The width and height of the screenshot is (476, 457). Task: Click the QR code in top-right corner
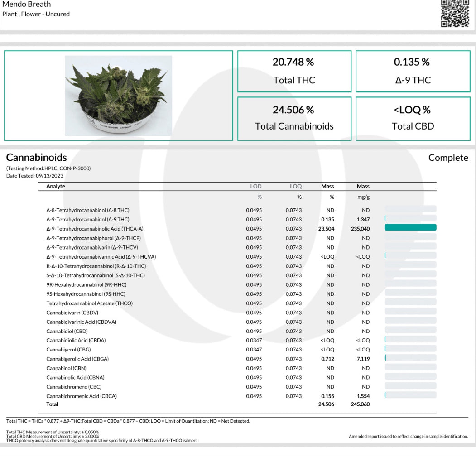click(455, 13)
